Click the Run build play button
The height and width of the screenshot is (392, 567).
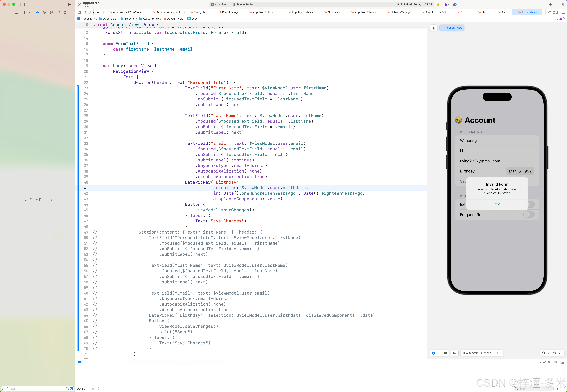[69, 4]
